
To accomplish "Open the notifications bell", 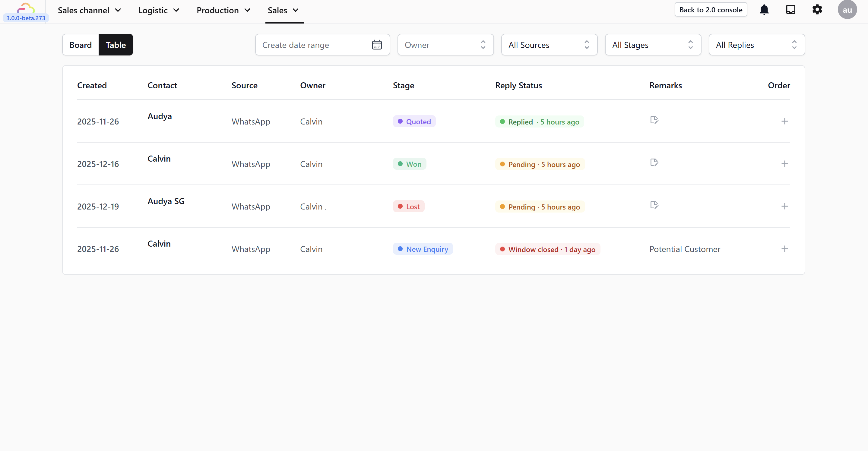I will point(764,10).
